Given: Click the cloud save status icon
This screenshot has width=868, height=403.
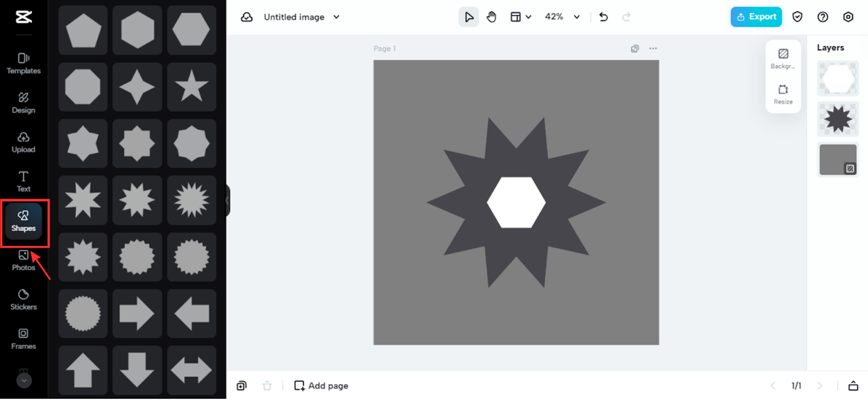Looking at the screenshot, I should coord(247,17).
